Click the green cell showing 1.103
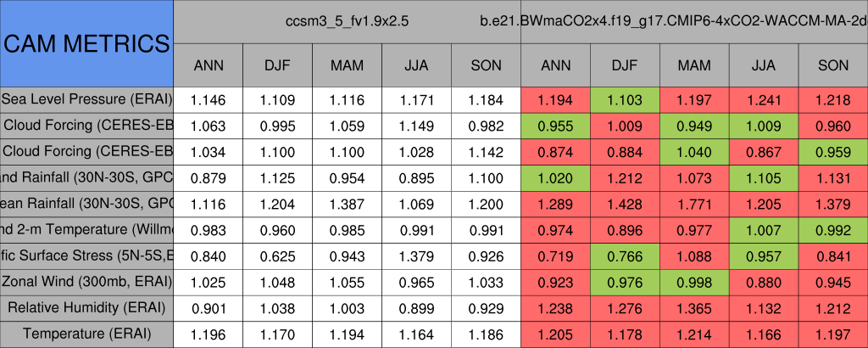 point(625,100)
